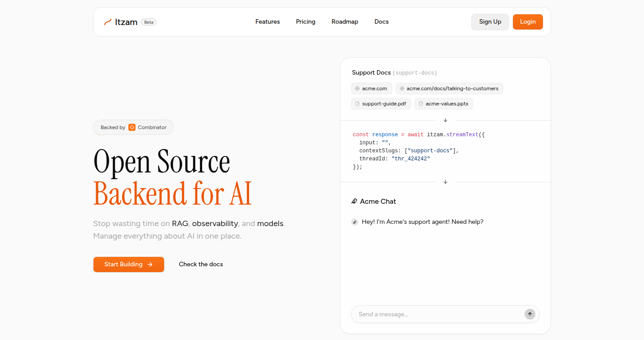Viewport: 644px width, 340px height.
Task: Click the contextSlugs code line
Action: click(409, 151)
